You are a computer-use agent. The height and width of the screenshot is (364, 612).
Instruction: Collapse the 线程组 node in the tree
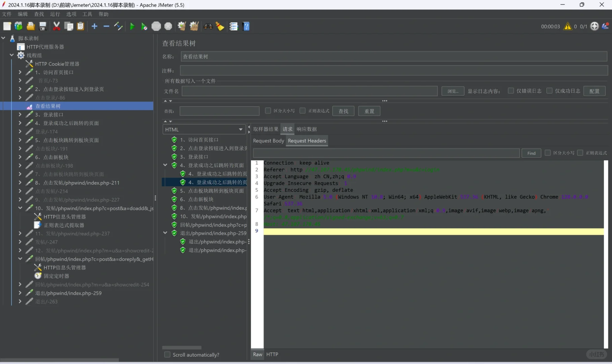pos(12,55)
